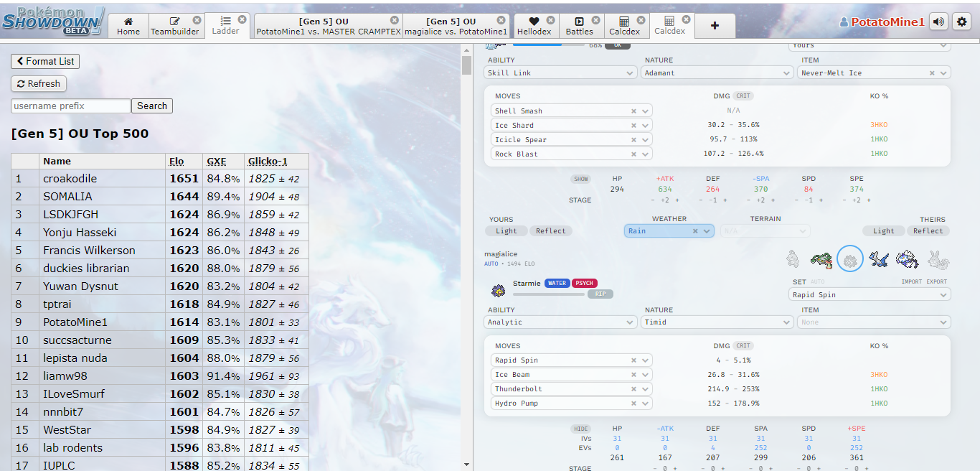Viewport: 980px width, 471px height.
Task: Select the green dragon Pokémon sprite in magialice's team
Action: coord(821,259)
